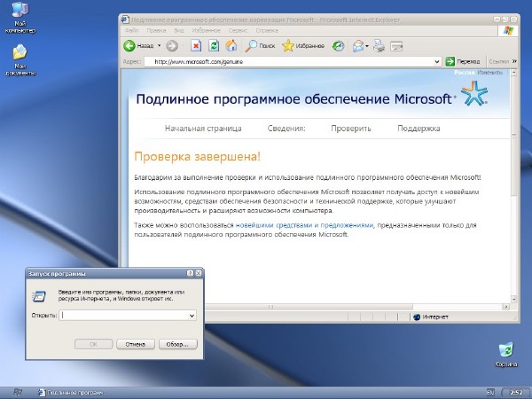Open the Корзина recycle bin icon

505,350
